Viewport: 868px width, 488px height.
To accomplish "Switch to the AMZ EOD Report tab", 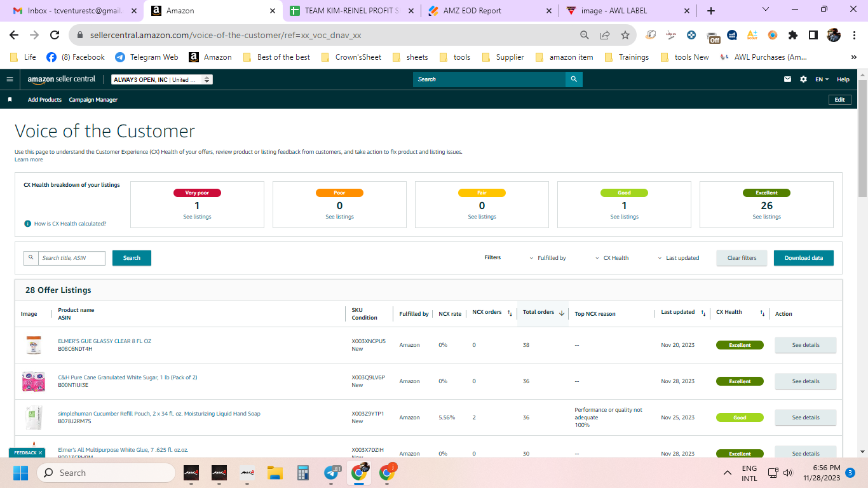I will click(490, 11).
